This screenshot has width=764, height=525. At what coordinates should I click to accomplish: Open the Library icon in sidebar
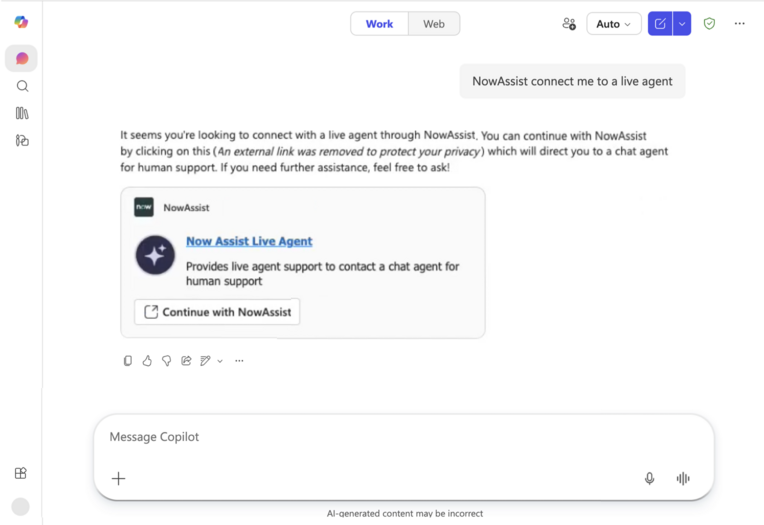tap(22, 114)
